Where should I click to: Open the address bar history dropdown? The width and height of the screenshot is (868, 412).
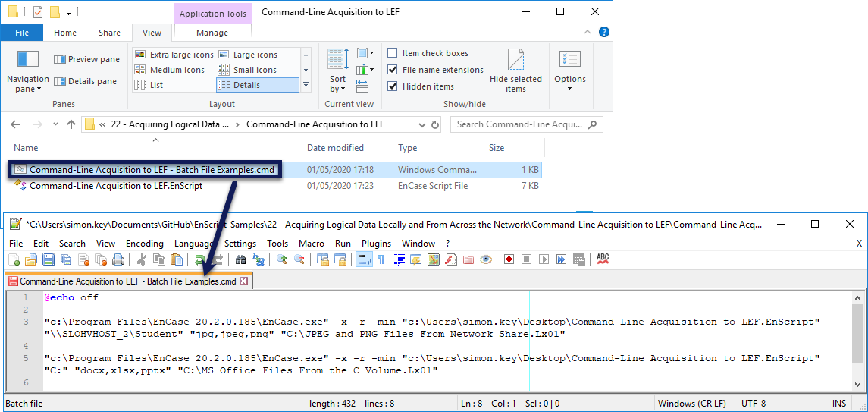423,124
